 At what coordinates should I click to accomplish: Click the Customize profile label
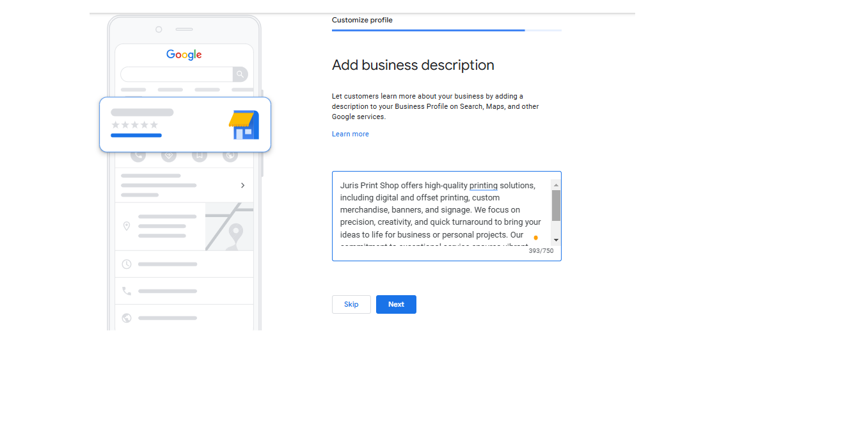click(362, 20)
